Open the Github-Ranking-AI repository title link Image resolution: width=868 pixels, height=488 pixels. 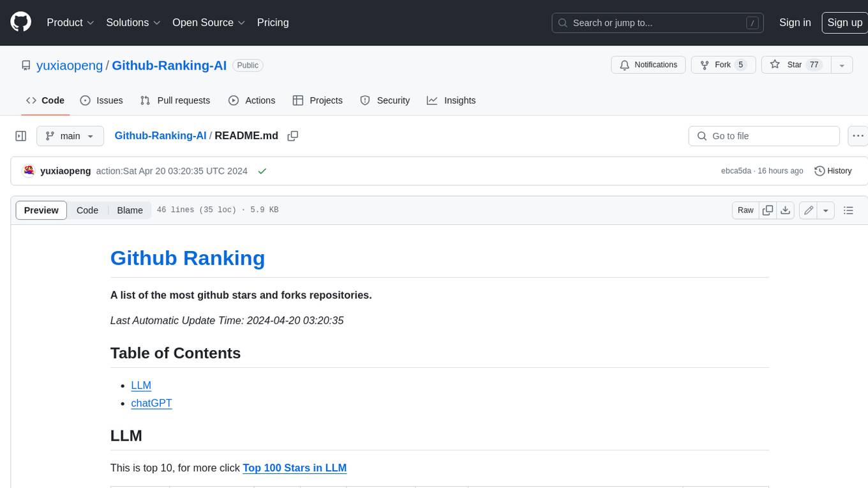[169, 65]
